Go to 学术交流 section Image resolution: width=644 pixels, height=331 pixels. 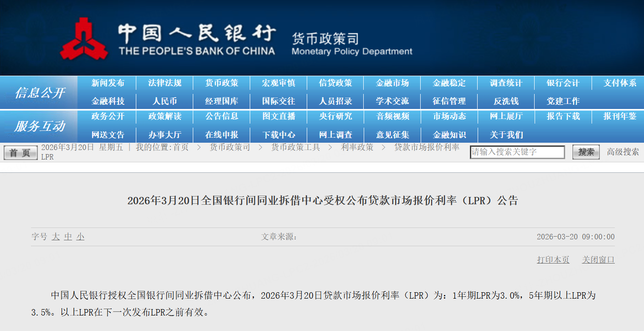[x=392, y=101]
